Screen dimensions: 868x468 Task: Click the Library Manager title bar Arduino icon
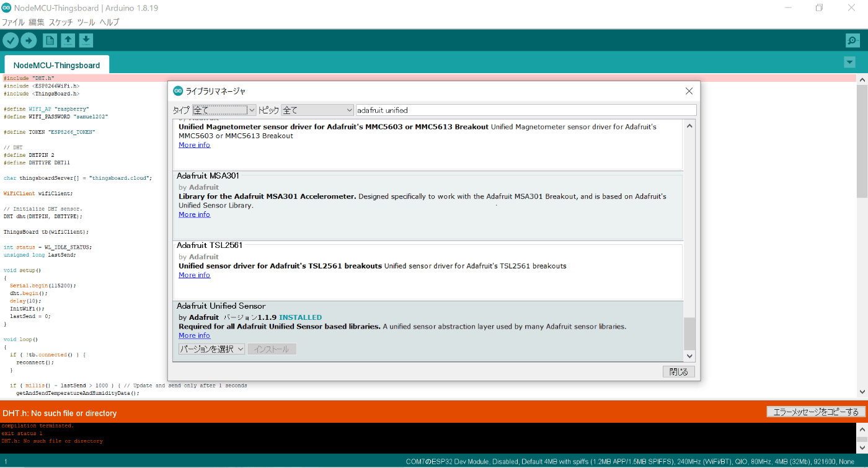point(178,91)
